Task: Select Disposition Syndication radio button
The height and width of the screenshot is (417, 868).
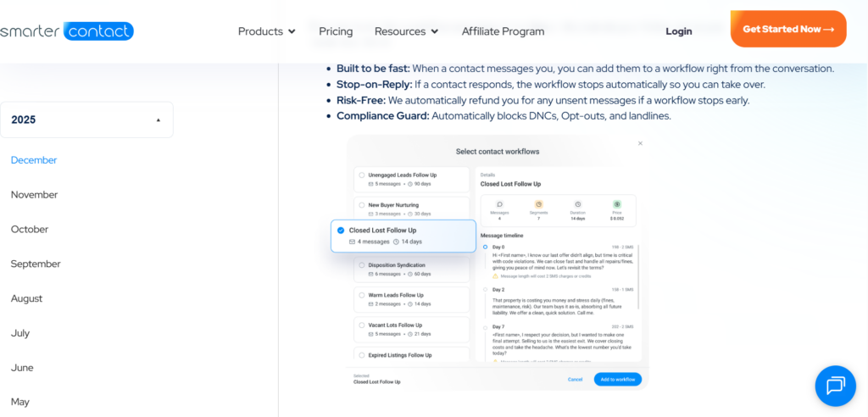Action: coord(362,265)
